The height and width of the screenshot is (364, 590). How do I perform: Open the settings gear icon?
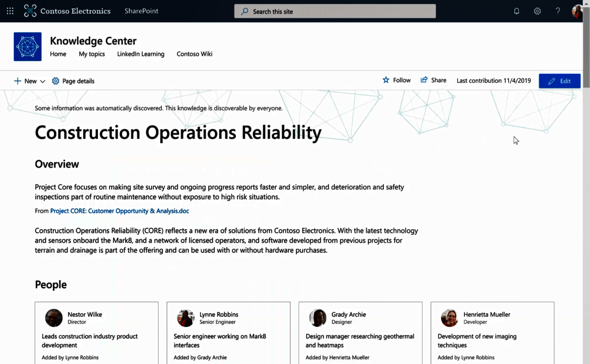(537, 11)
